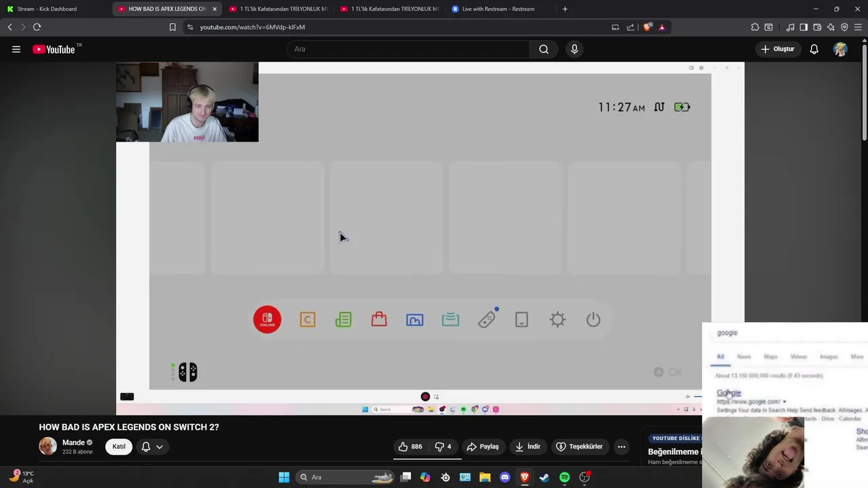868x488 pixels.
Task: Close the HOW BAD IS APEX LEGENDS tab
Action: point(214,9)
